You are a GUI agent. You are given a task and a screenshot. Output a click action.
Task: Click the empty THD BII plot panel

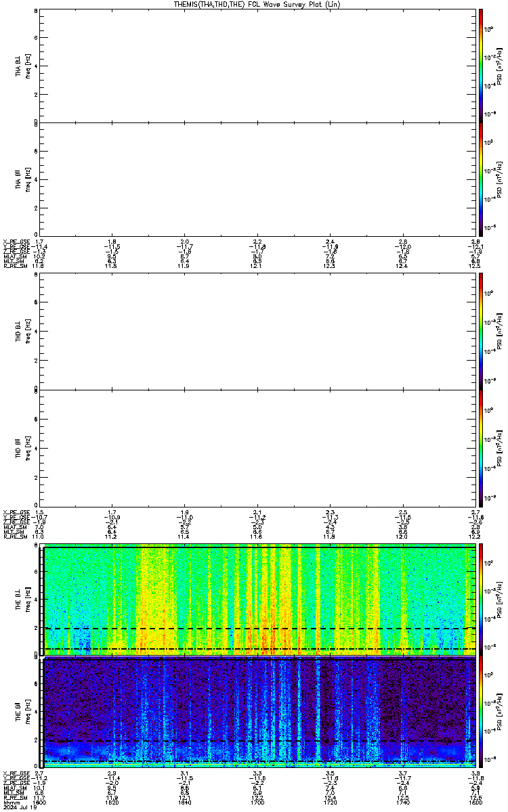[x=256, y=447]
